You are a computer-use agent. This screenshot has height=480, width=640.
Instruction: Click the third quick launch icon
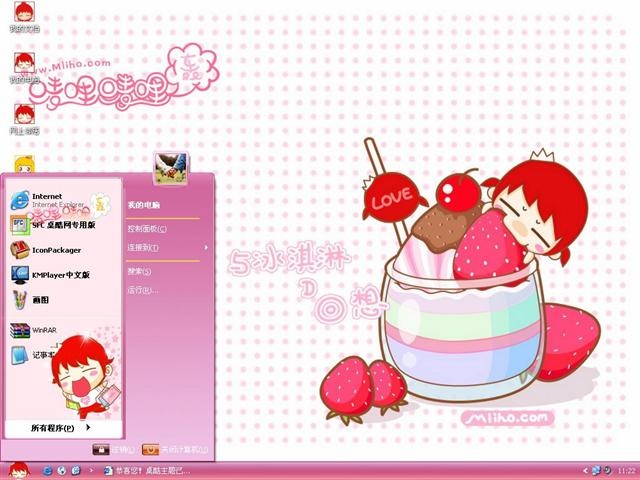coord(76,471)
